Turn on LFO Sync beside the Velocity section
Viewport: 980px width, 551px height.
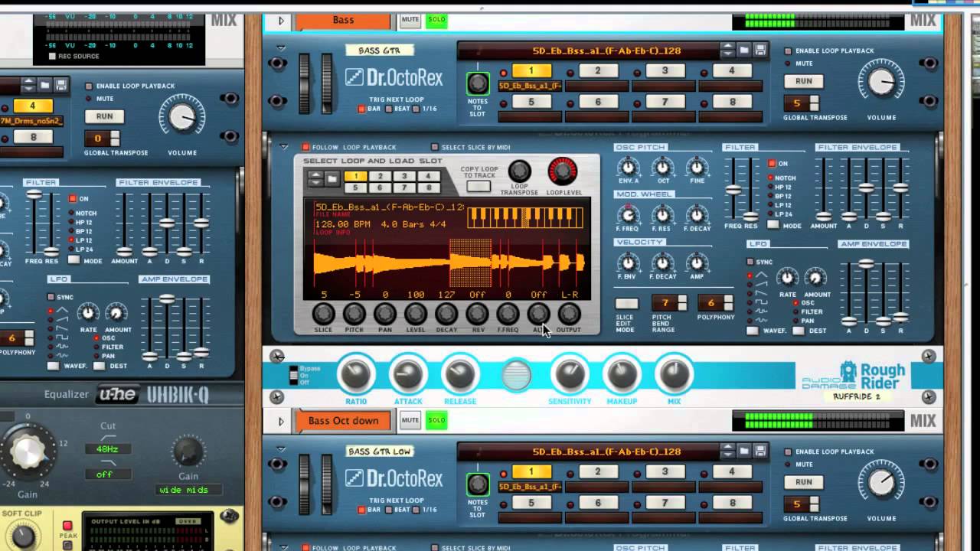[x=750, y=262]
